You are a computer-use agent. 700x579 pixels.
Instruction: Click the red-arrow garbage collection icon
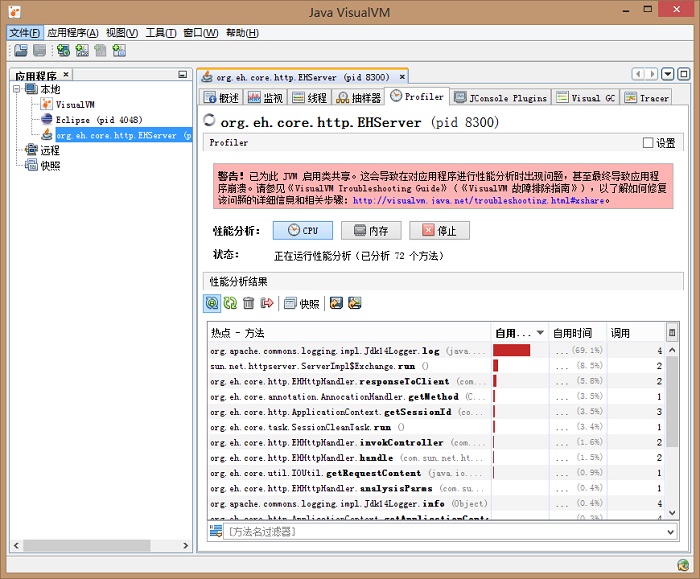click(267, 303)
